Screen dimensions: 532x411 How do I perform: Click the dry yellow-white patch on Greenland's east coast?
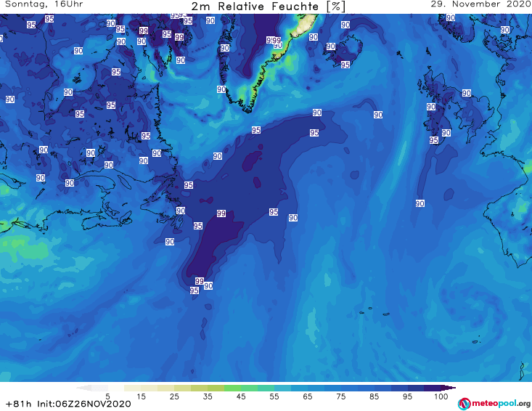coord(305,25)
